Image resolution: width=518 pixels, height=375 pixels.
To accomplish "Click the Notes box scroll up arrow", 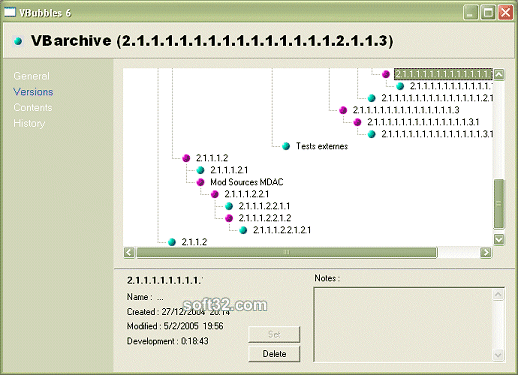I will pyautogui.click(x=498, y=295).
